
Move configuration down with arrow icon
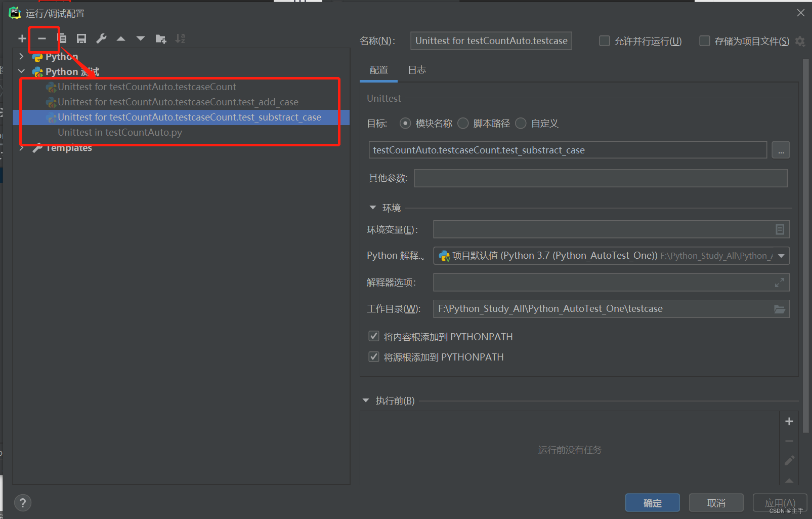tap(141, 38)
